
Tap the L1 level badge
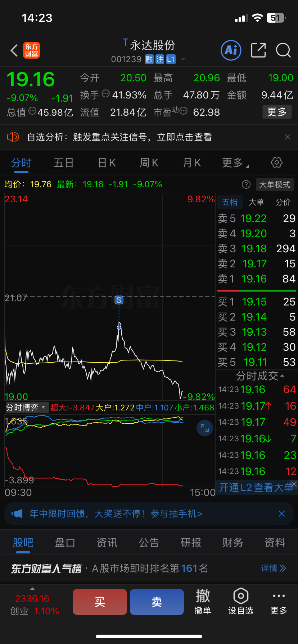(171, 59)
